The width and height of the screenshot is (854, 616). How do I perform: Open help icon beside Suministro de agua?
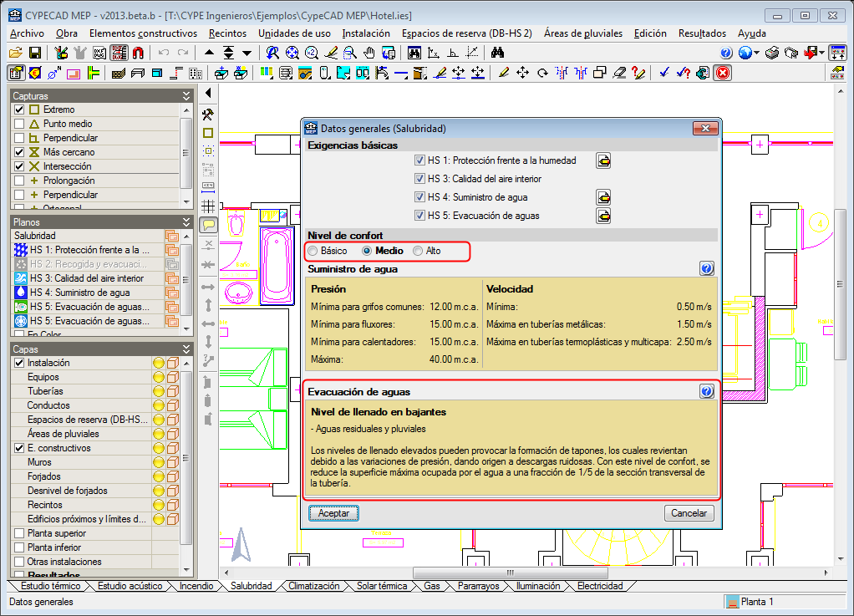(707, 268)
